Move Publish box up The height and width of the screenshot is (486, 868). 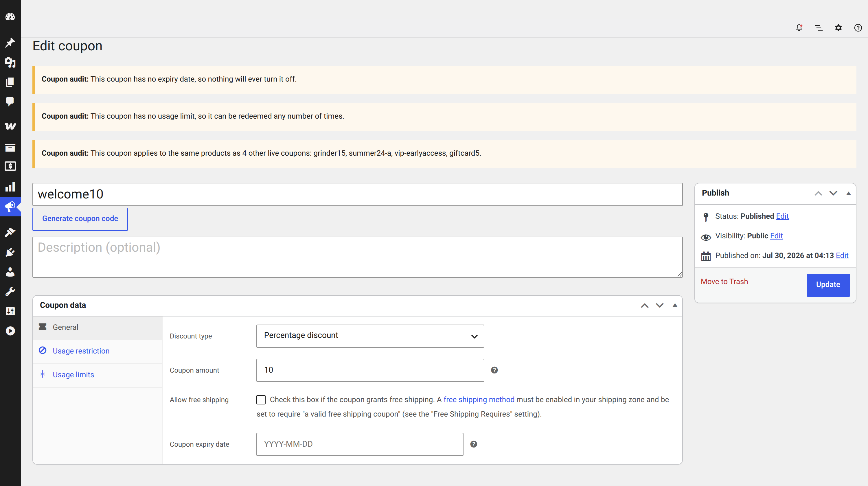(x=818, y=193)
